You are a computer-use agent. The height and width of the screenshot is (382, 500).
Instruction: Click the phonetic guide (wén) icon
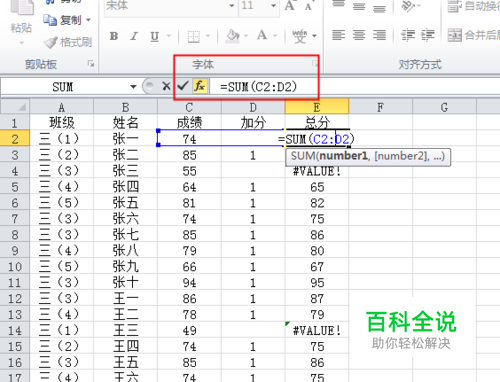click(x=299, y=36)
